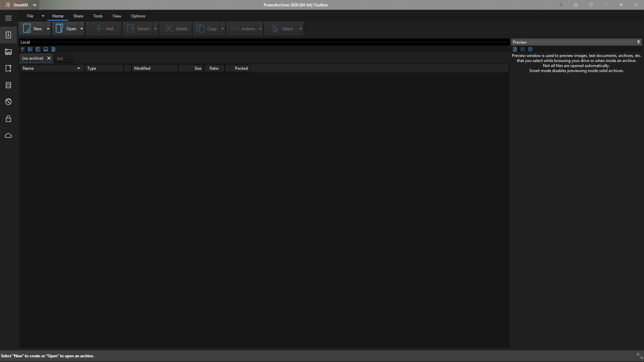Switch to the Tools ribbon tab
644x362 pixels.
(98, 16)
